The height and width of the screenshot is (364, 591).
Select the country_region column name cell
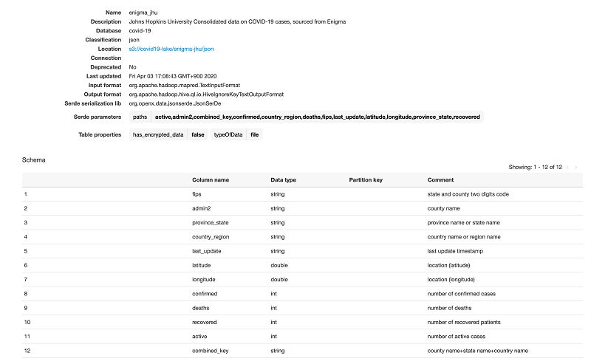(x=211, y=237)
